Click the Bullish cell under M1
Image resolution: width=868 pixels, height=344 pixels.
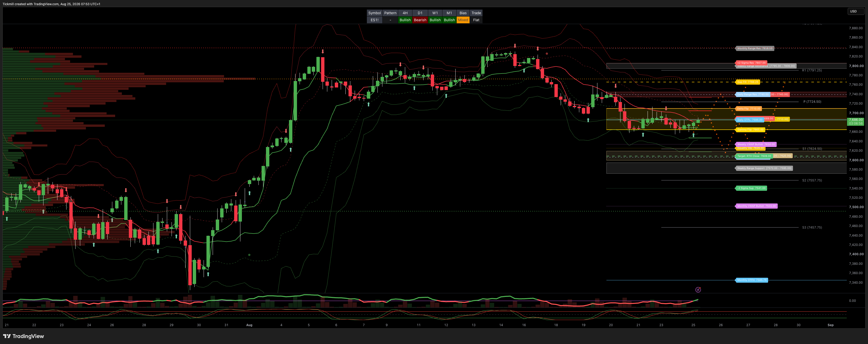pos(449,20)
